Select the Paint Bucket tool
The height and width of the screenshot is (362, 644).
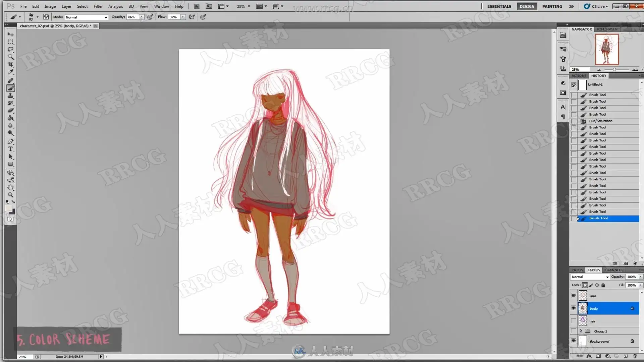coord(11,118)
